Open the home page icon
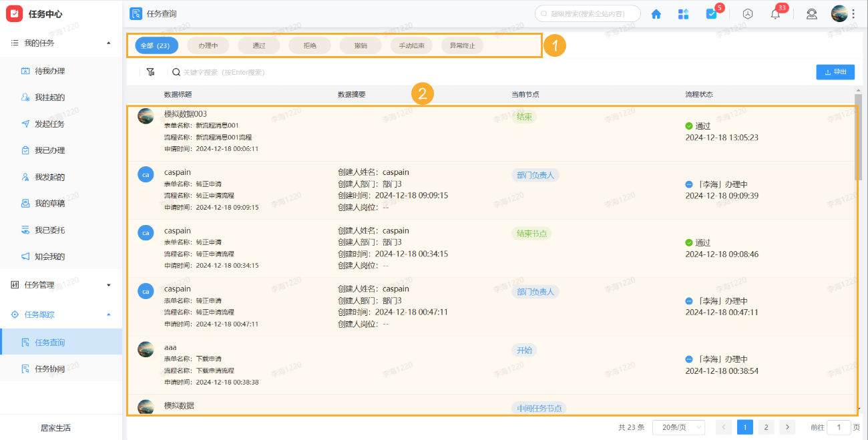 [656, 13]
